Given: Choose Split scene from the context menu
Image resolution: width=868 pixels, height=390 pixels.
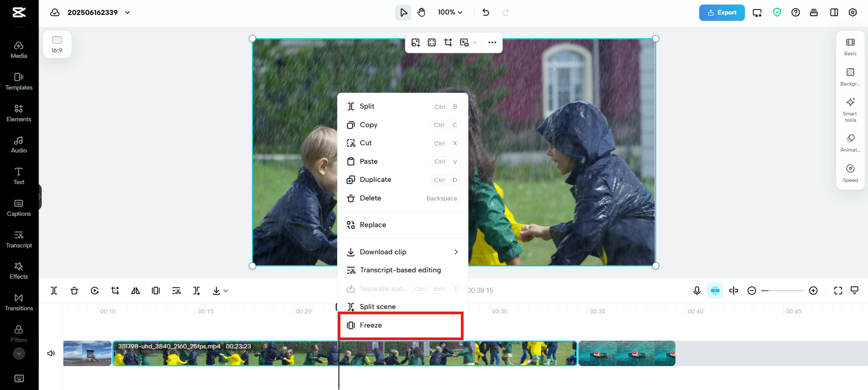Looking at the screenshot, I should [403, 307].
